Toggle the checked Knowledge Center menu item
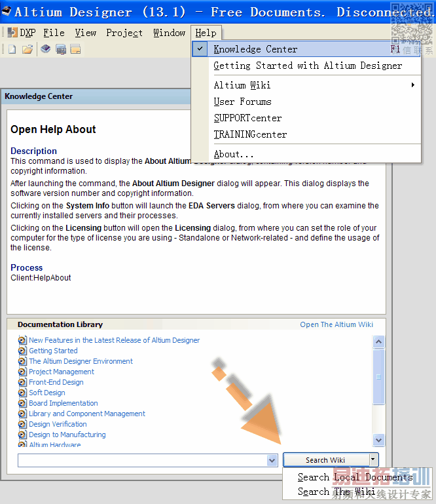The image size is (436, 504). coord(306,49)
